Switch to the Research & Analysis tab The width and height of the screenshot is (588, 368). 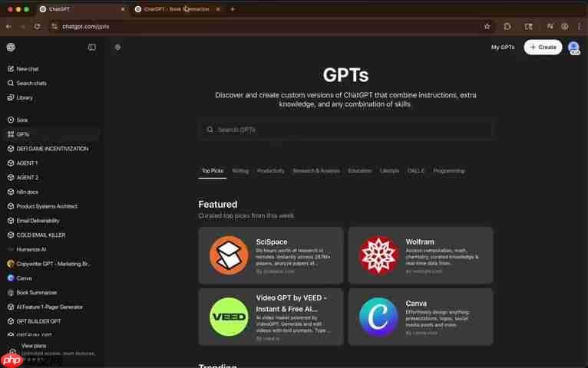point(316,171)
